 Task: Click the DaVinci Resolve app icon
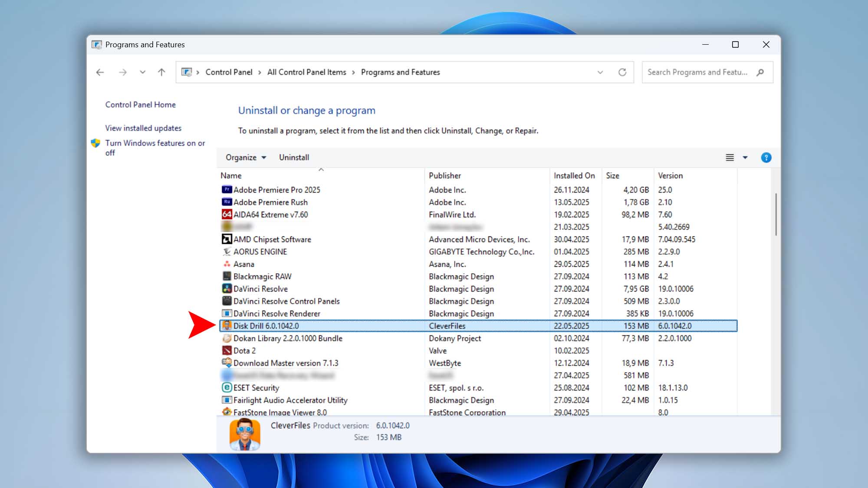click(x=227, y=288)
